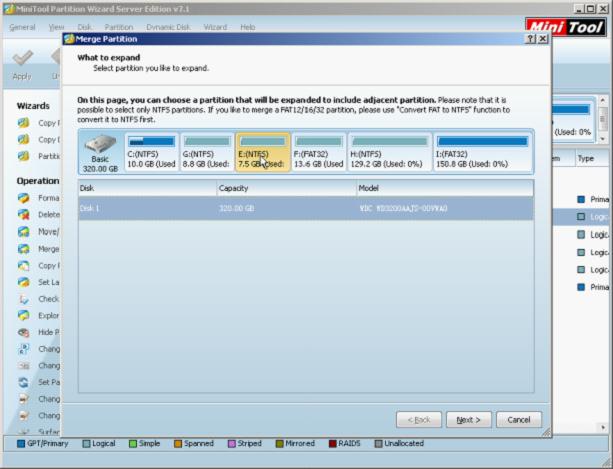613x469 pixels.
Task: Click the main window disk map scrollbar
Action: tap(602, 119)
